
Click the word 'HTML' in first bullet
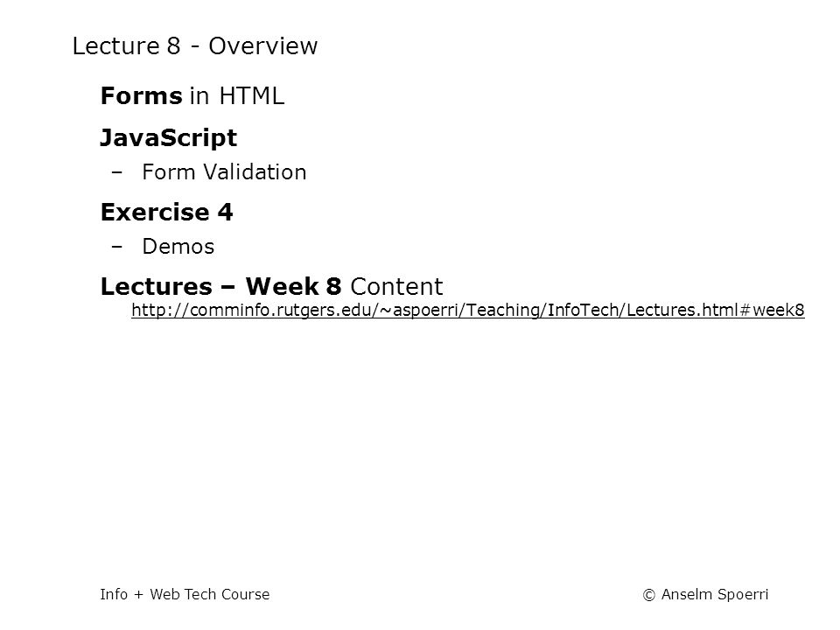251,96
